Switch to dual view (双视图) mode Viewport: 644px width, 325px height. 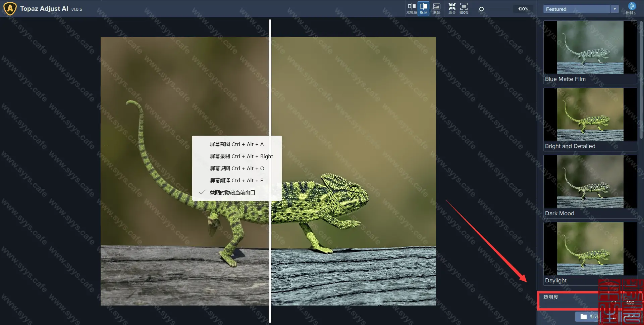pos(412,9)
